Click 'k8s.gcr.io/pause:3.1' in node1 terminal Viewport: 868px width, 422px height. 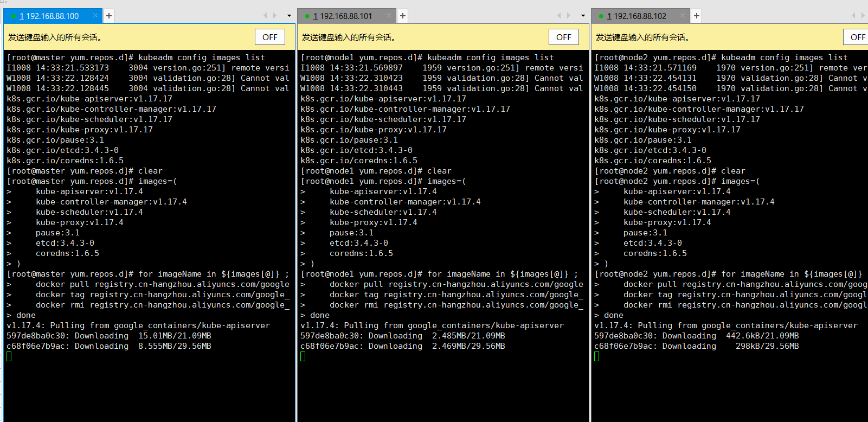coord(349,140)
